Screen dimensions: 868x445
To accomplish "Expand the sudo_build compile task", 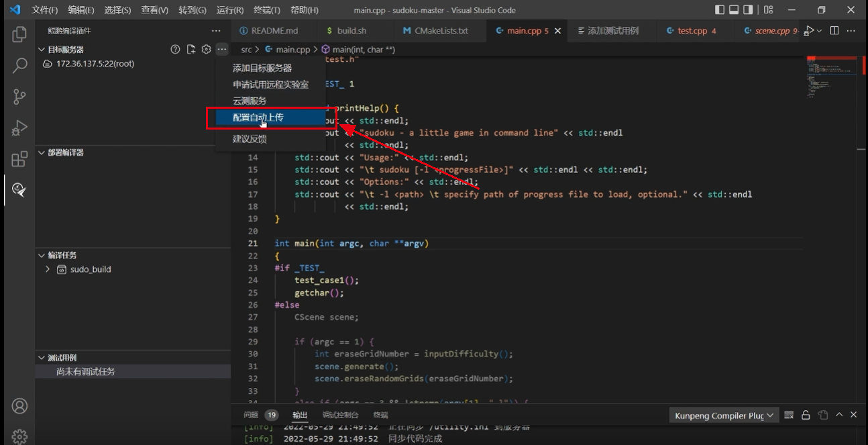I will pyautogui.click(x=48, y=269).
